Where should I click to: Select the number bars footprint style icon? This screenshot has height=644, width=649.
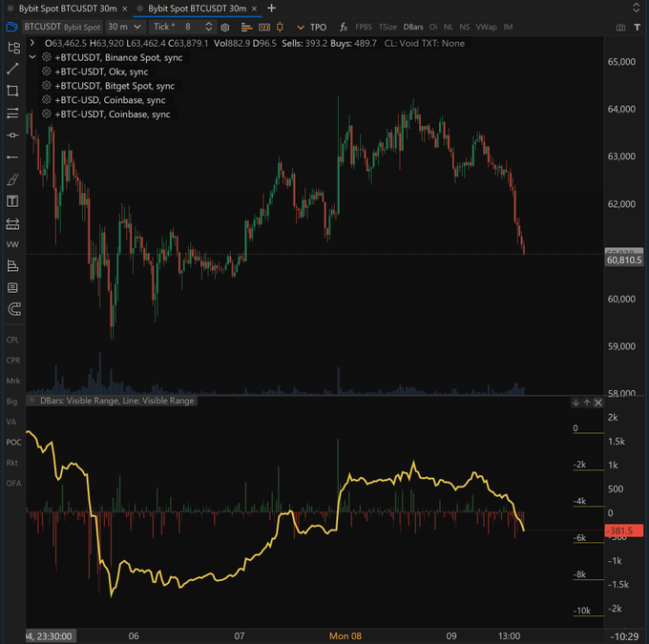(264, 28)
